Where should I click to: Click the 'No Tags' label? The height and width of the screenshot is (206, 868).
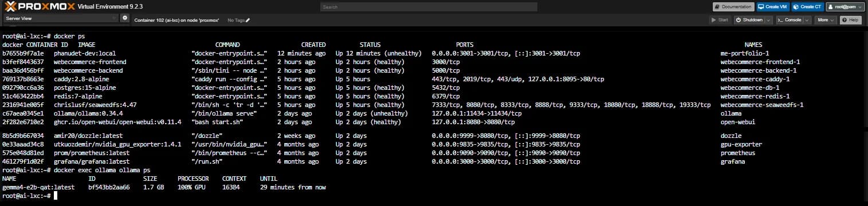point(235,20)
